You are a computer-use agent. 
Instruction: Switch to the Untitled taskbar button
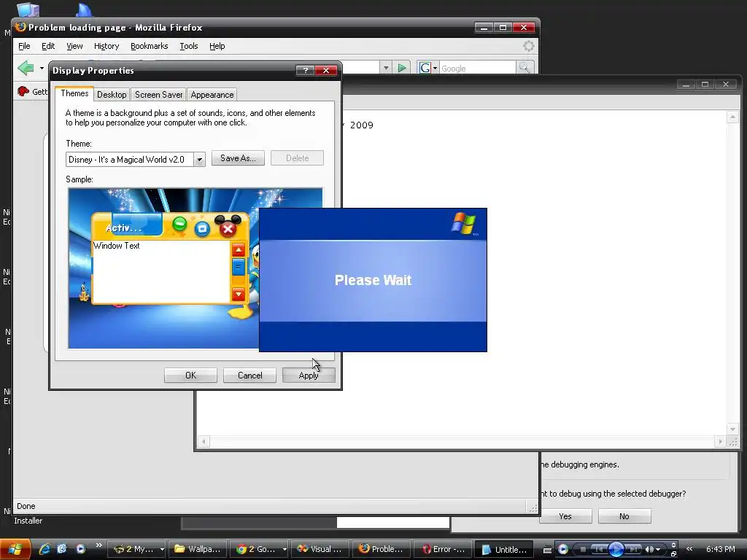coord(504,549)
